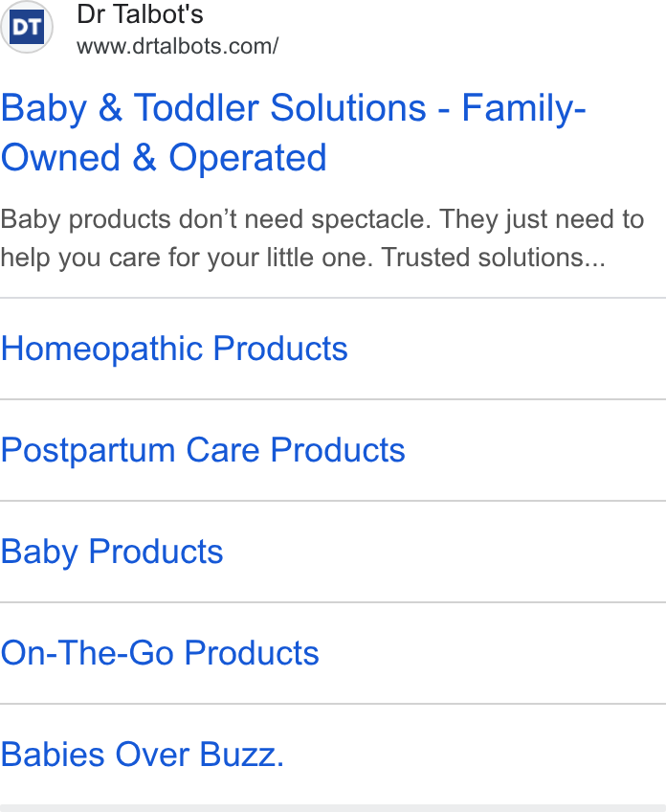Click the word 'Homeopathic' in the sitelinks
The width and height of the screenshot is (666, 812).
[x=101, y=349]
